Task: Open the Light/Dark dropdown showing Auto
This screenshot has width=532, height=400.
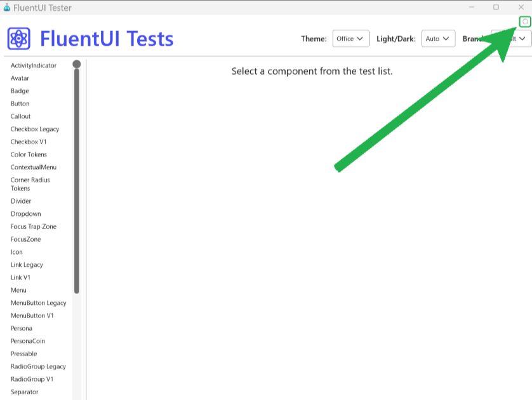Action: 438,39
